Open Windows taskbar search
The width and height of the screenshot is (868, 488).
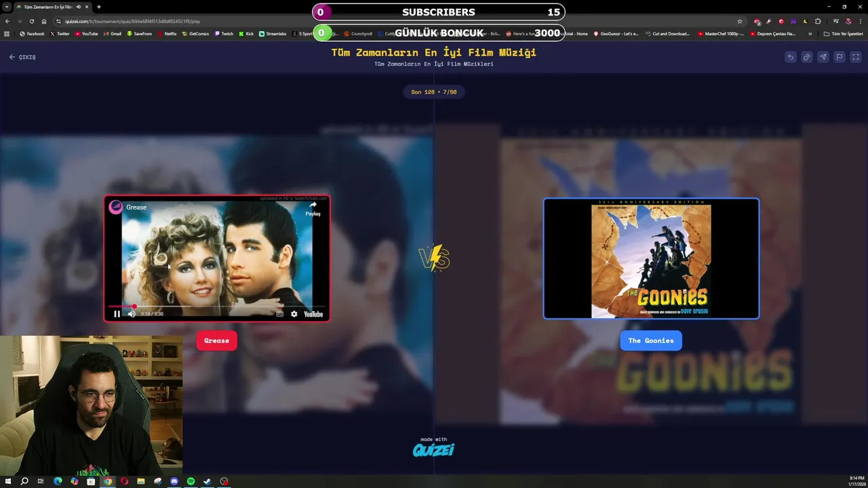24,481
